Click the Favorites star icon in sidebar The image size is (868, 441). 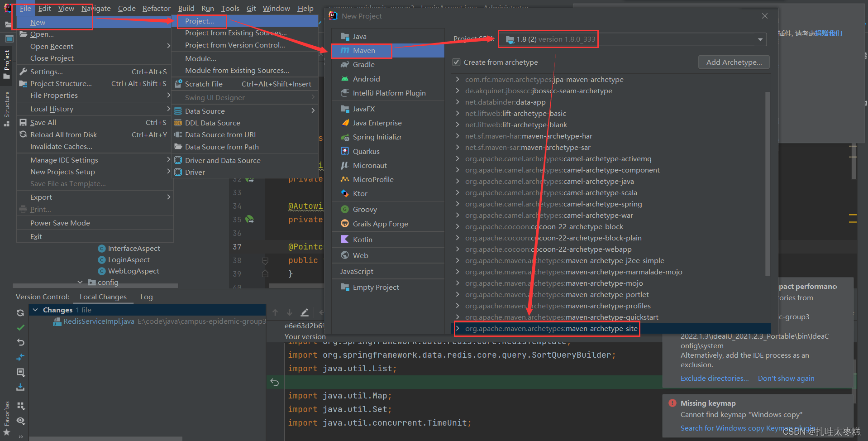point(6,432)
